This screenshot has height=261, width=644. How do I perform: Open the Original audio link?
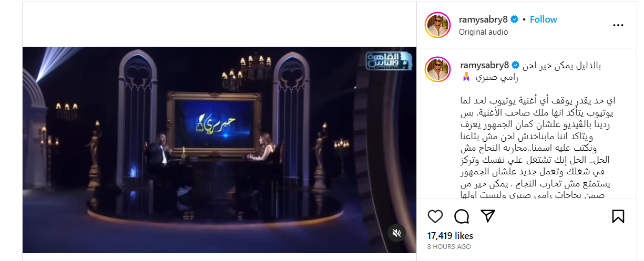(x=483, y=32)
